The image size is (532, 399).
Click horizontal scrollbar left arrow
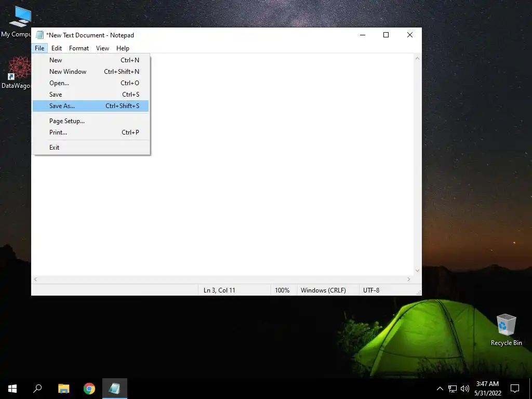coord(35,279)
